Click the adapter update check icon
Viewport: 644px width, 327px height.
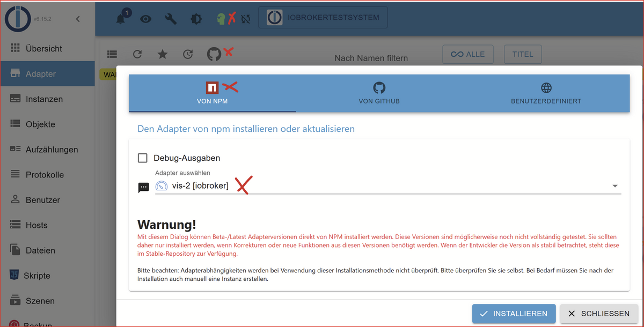(188, 54)
